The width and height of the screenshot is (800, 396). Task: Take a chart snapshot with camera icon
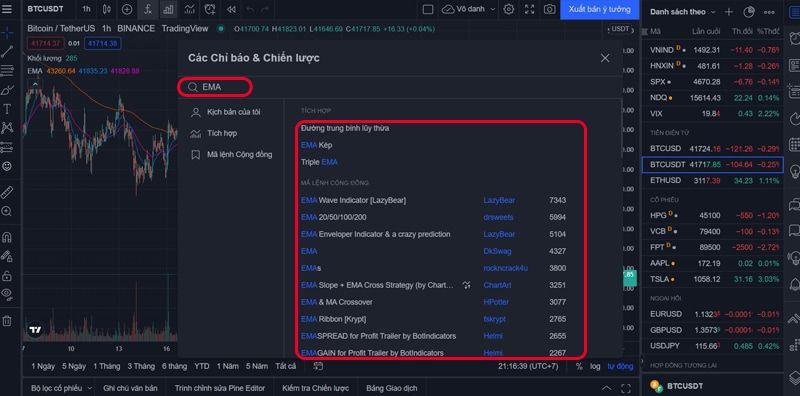pos(549,9)
